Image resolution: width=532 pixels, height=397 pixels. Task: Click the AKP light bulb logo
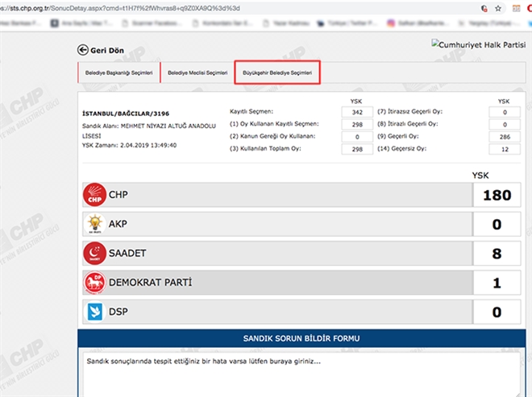tap(94, 224)
